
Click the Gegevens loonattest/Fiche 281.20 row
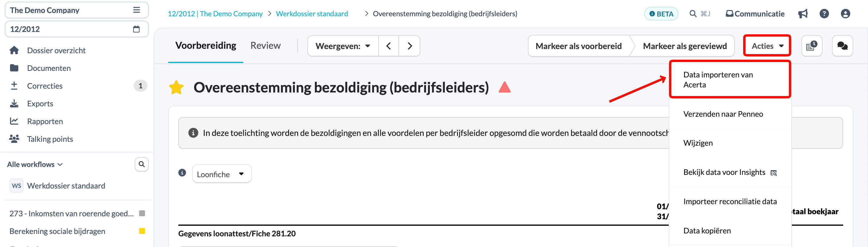pos(237,233)
